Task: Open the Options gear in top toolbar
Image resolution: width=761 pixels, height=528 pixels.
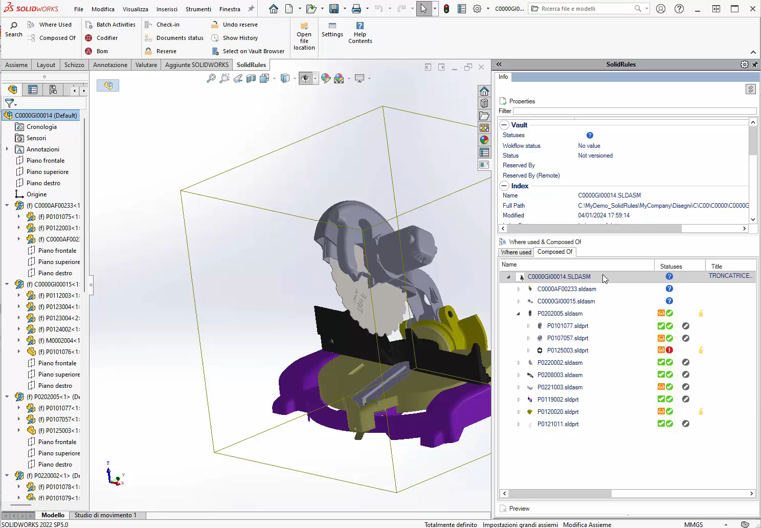Action: tap(477, 9)
